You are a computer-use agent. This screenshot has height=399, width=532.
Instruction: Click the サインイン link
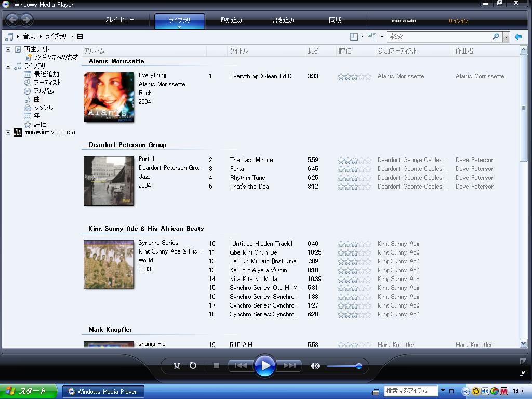458,21
